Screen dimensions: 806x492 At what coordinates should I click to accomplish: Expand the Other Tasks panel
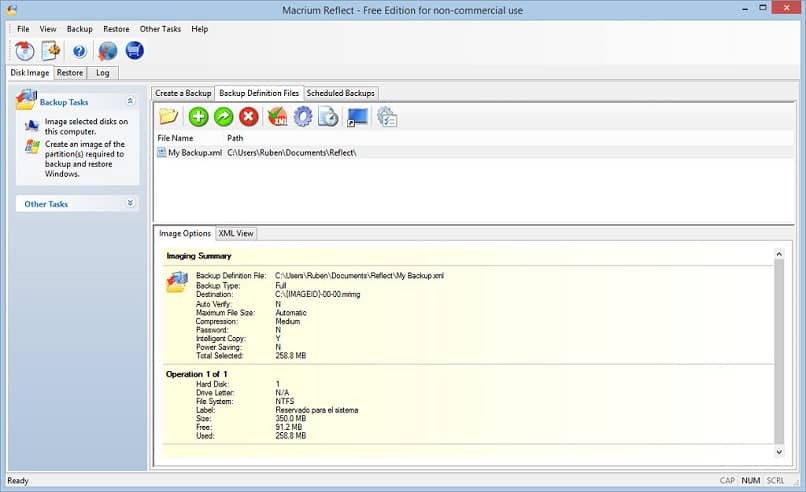coord(130,203)
